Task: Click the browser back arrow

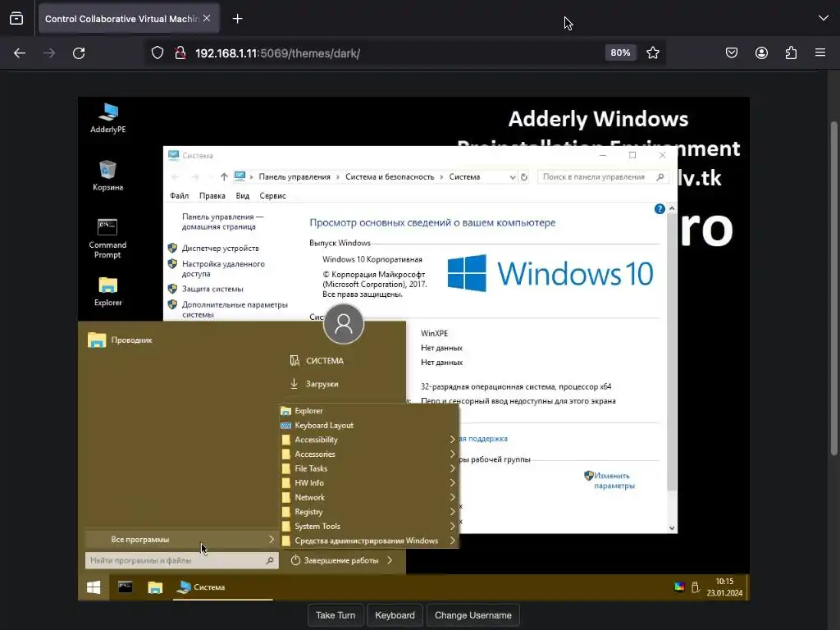Action: point(20,53)
